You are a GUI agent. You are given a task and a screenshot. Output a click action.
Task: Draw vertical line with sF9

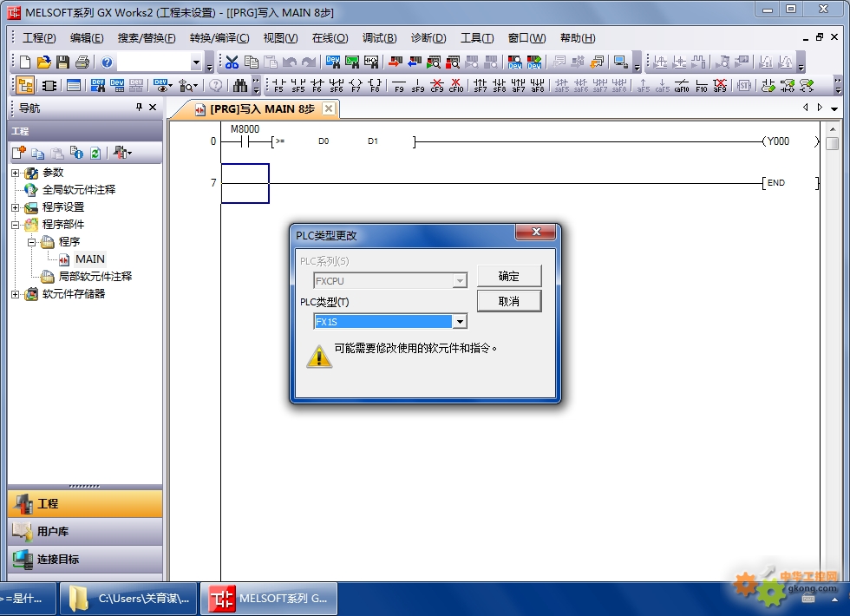pos(418,85)
